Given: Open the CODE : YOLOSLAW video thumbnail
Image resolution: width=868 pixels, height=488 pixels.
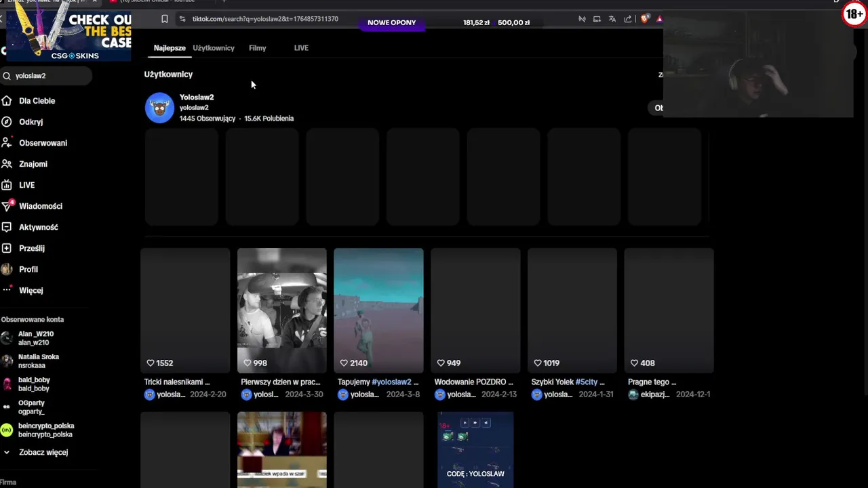Looking at the screenshot, I should click(475, 449).
